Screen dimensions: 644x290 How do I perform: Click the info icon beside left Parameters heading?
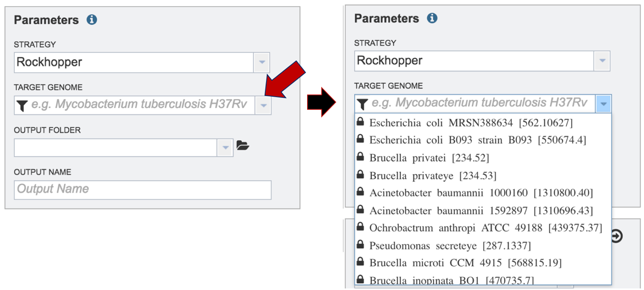click(x=92, y=20)
